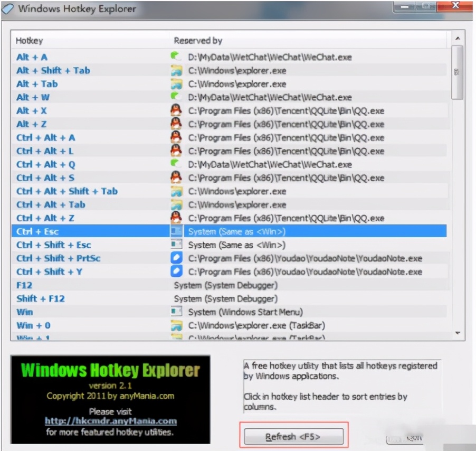Click the QQ penguin icon in Alt + X row
This screenshot has width=476, height=451.
click(176, 110)
